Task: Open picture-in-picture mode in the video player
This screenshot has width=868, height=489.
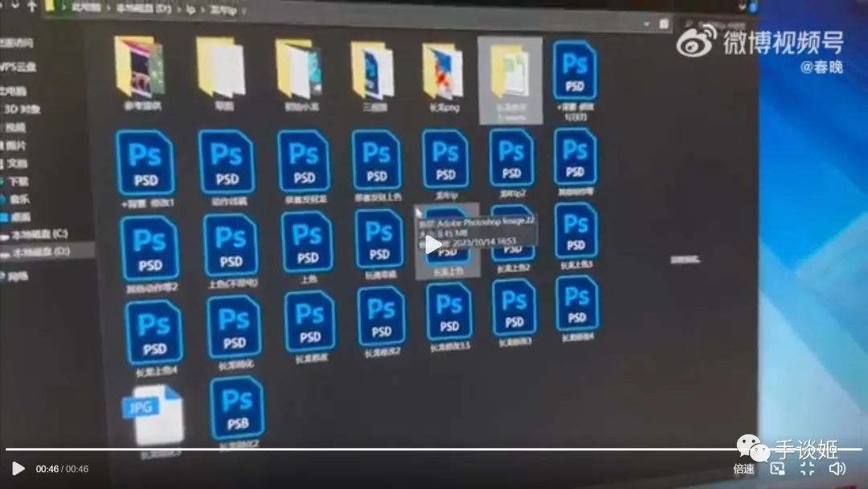Action: (777, 469)
